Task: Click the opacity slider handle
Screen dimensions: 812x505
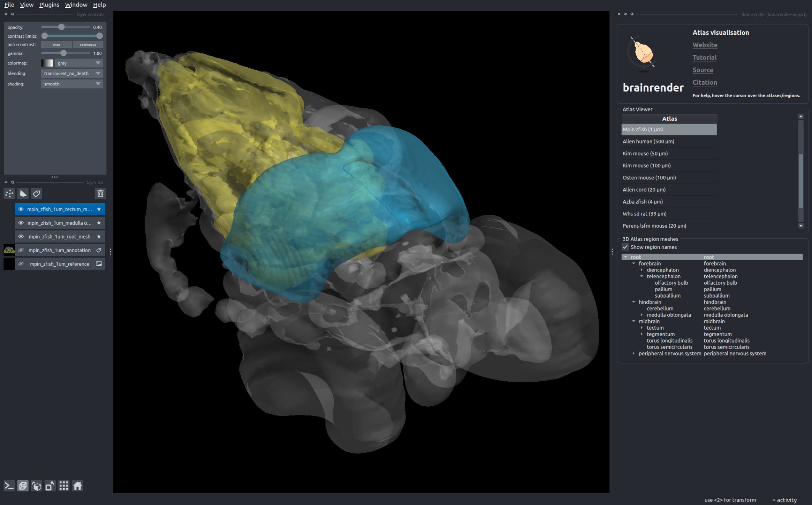Action: [61, 27]
